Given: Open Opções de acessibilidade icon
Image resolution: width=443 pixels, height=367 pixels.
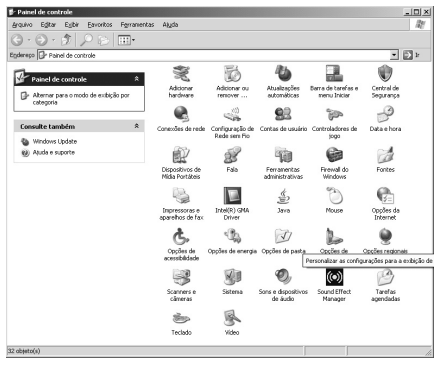Looking at the screenshot, I should coord(181,237).
